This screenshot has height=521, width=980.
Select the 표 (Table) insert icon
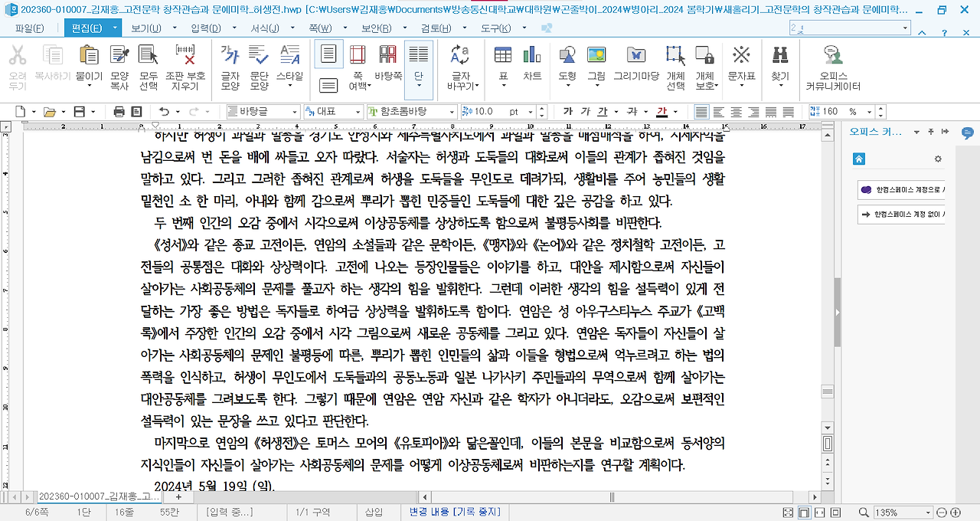pyautogui.click(x=502, y=61)
